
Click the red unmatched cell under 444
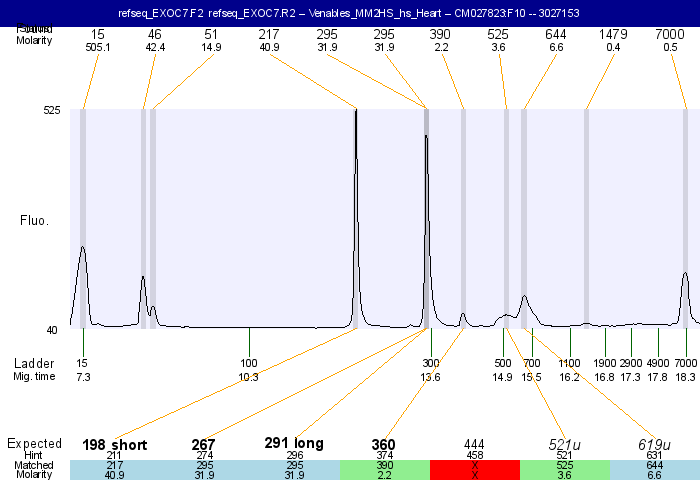474,470
